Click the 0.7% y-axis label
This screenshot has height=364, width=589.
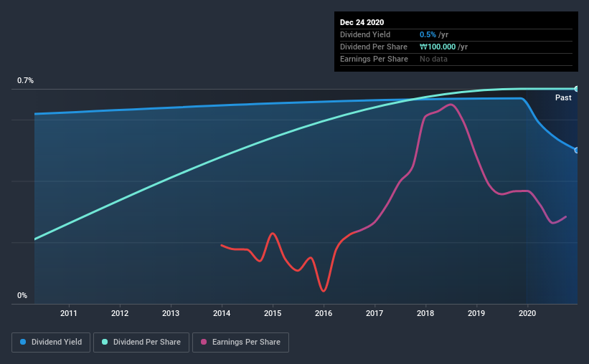click(25, 80)
